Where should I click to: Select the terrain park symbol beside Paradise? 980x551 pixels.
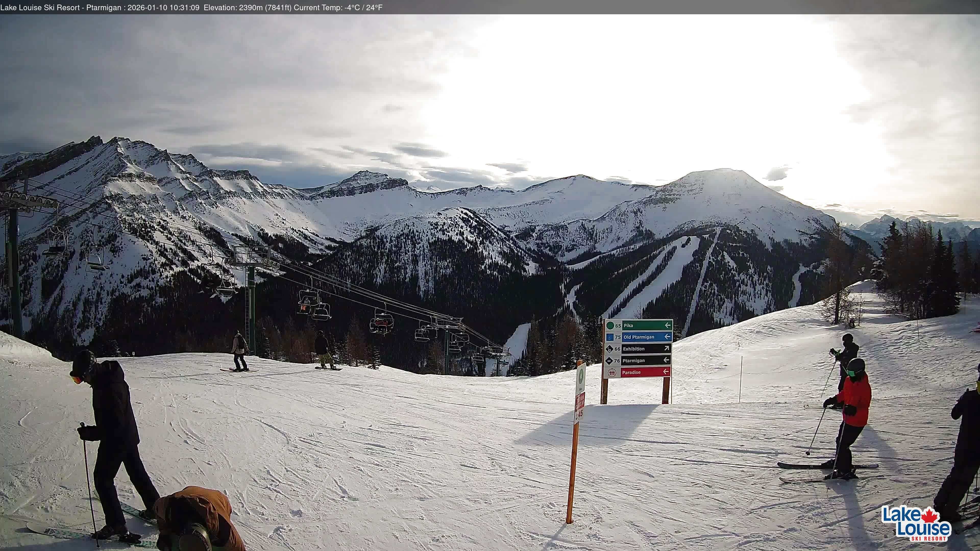pyautogui.click(x=612, y=372)
